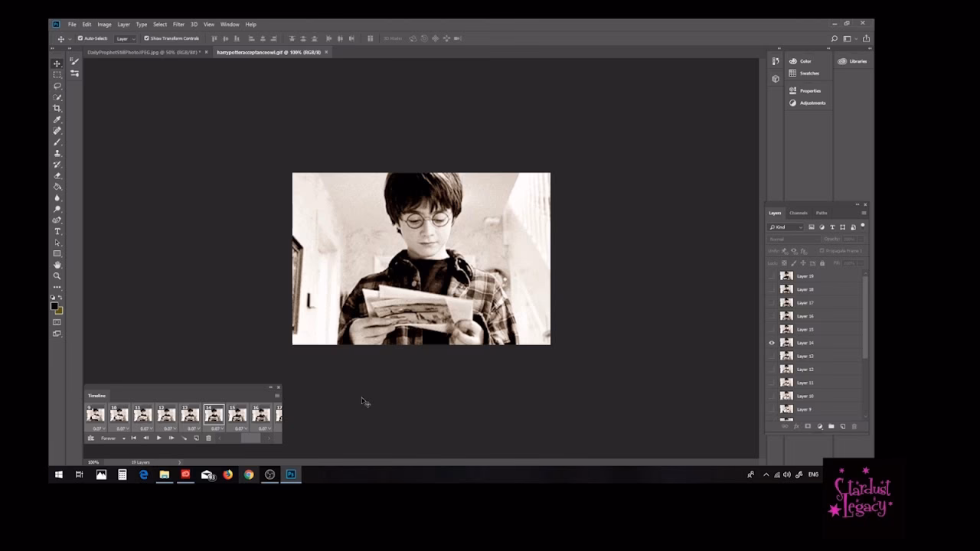Click the delete frame trash icon in Timeline
Screen dimensions: 980x551
pos(208,438)
